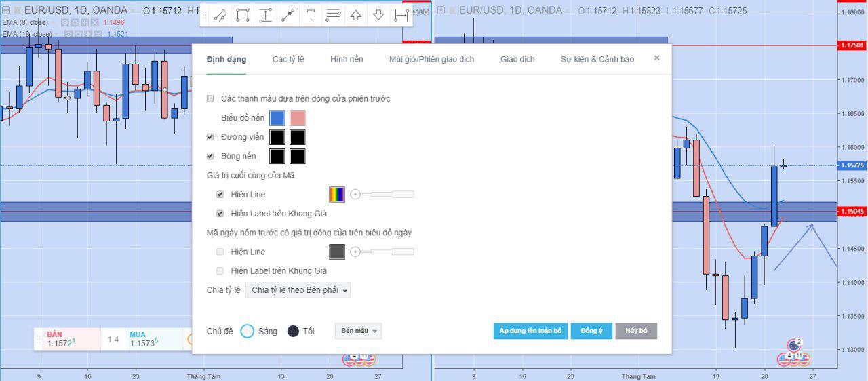Click the circled 2 event marker on right chart

794,344
